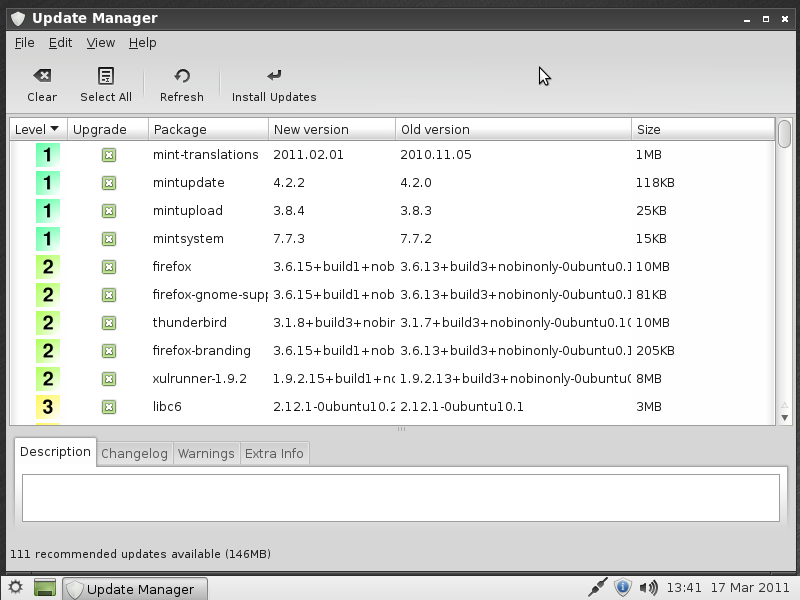
Task: Click the Update Manager taskbar button
Action: pos(135,588)
